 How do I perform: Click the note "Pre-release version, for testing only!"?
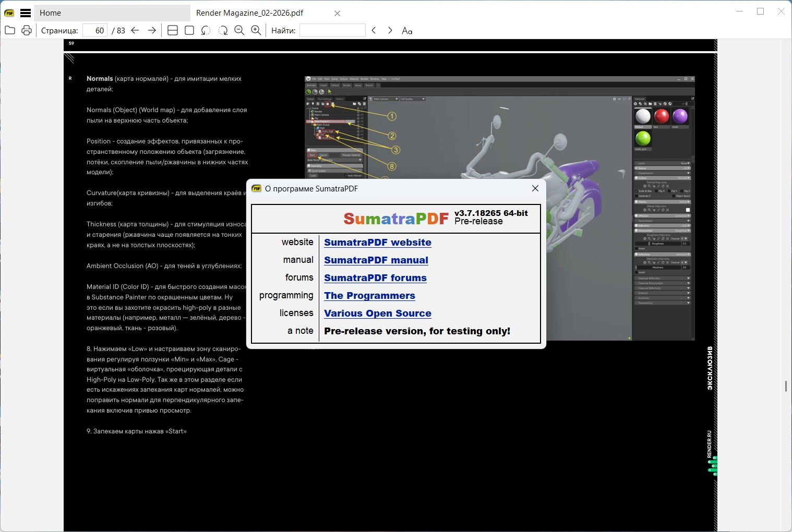pos(417,331)
